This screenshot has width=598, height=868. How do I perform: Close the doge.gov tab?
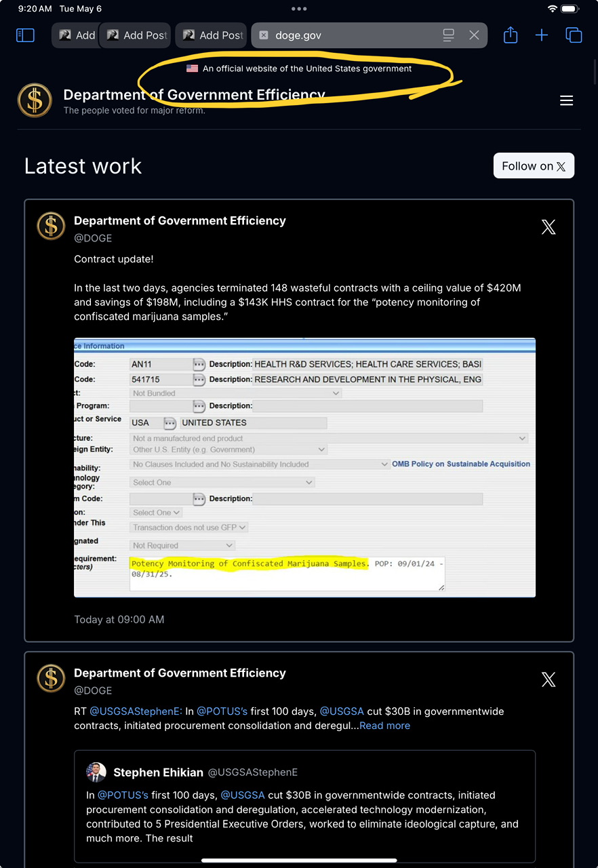pos(474,35)
